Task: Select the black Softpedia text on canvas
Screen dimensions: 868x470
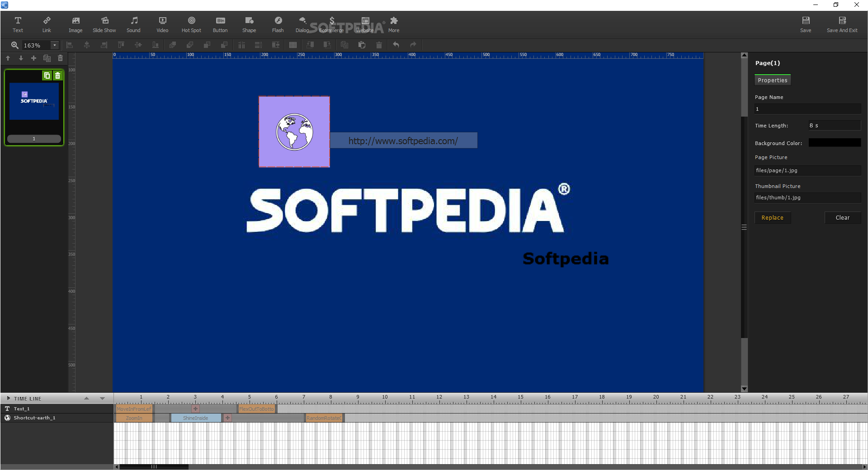Action: point(566,259)
